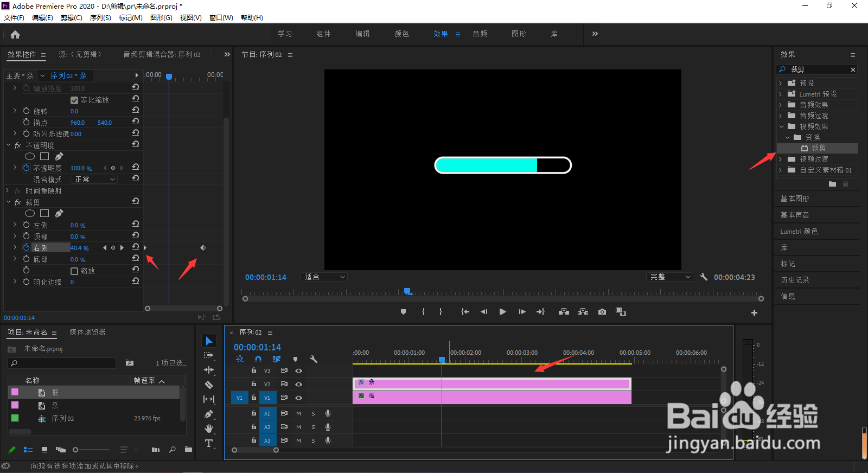Go to Out point button

click(x=540, y=312)
